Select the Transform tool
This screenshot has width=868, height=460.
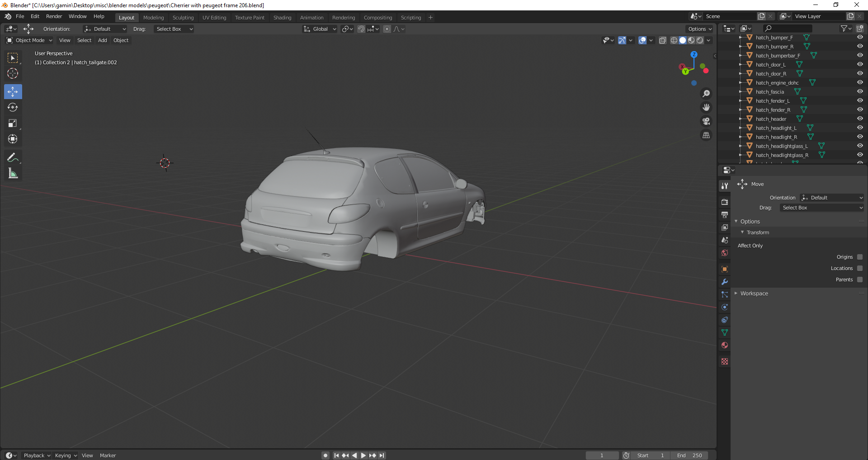click(13, 139)
